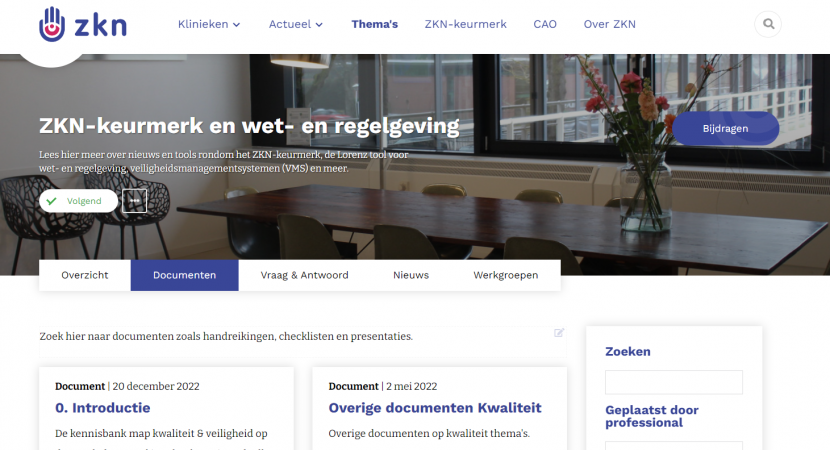Click the 'Zoeken' sidebar heading

click(628, 352)
